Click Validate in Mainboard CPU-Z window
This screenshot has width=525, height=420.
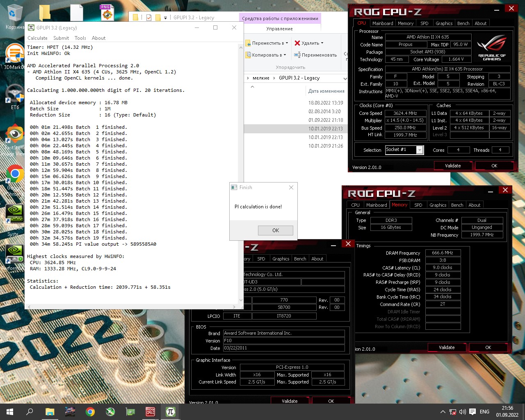(x=290, y=401)
